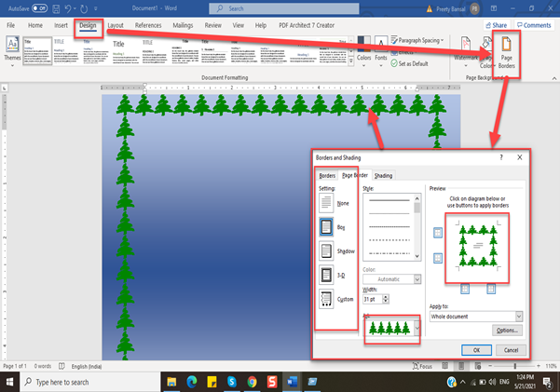560x392 pixels.
Task: Click the Search box in title bar
Action: pyautogui.click(x=284, y=8)
